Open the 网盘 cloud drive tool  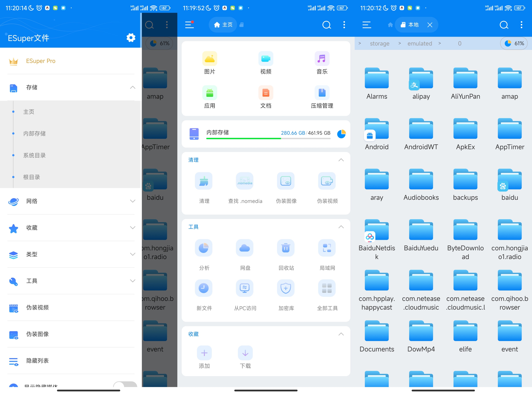click(x=245, y=248)
